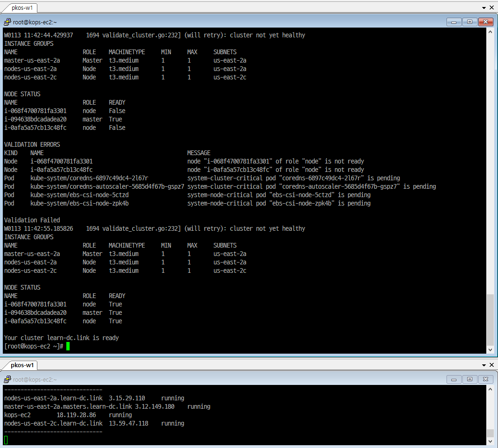Click the PuTTY icon in the bottom session title bar

(7, 379)
